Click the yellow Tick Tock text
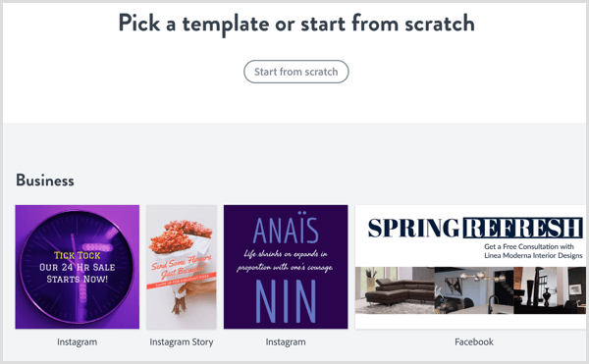 (77, 255)
